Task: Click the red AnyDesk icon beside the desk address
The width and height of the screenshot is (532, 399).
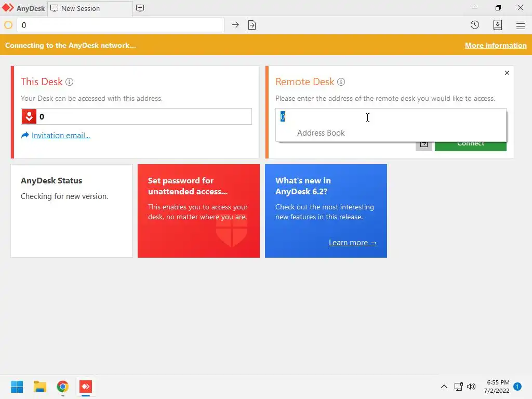Action: pos(29,116)
